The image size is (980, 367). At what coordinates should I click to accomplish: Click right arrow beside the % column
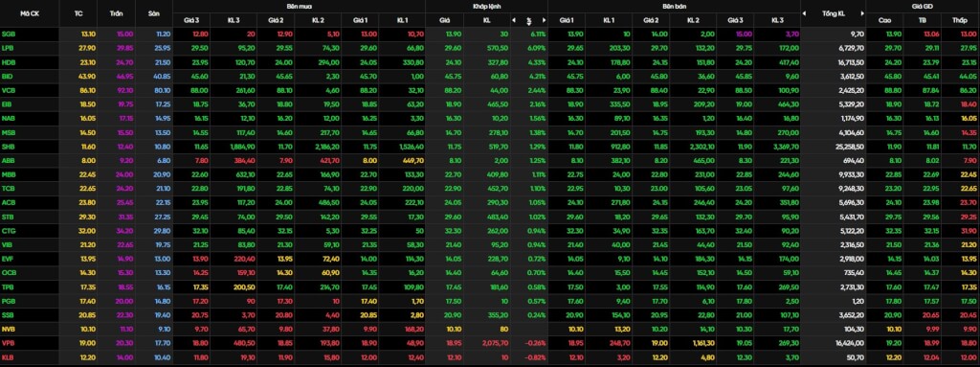point(545,20)
